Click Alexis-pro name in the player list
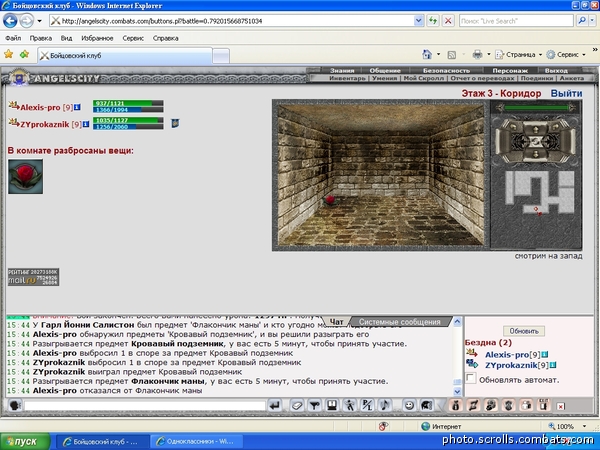Image resolution: width=600 pixels, height=450 pixels. click(x=507, y=355)
